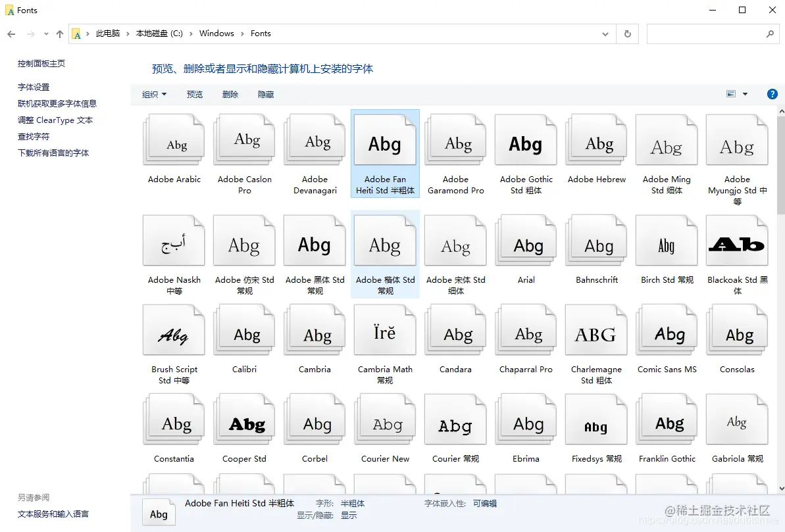Select the Adobe Arabic font icon
Image resolution: width=785 pixels, height=532 pixels.
[x=174, y=140]
